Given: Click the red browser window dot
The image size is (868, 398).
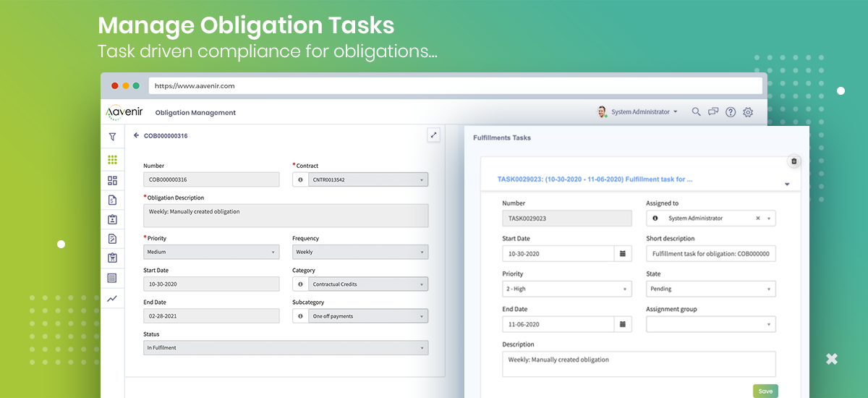Looking at the screenshot, I should [114, 85].
